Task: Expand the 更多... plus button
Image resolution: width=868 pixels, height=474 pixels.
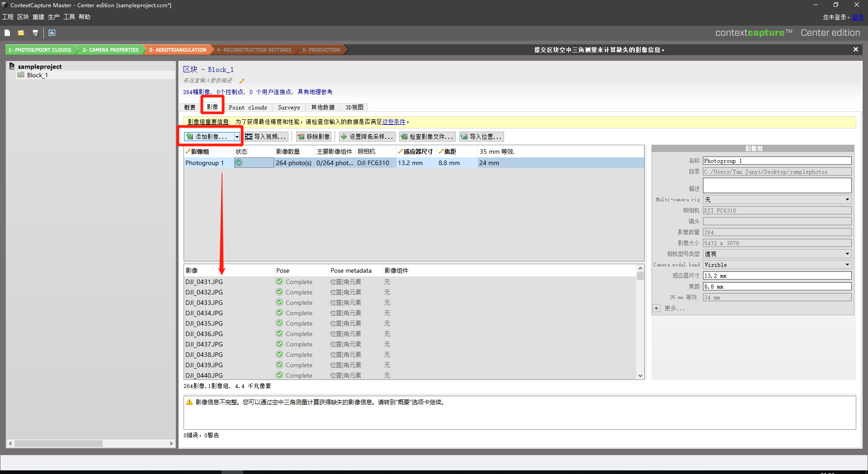Action: point(656,308)
